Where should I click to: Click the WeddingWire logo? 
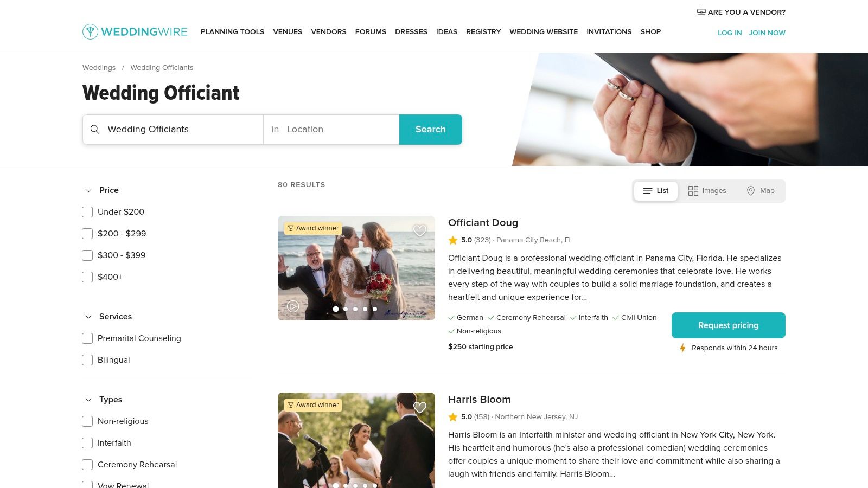tap(135, 32)
